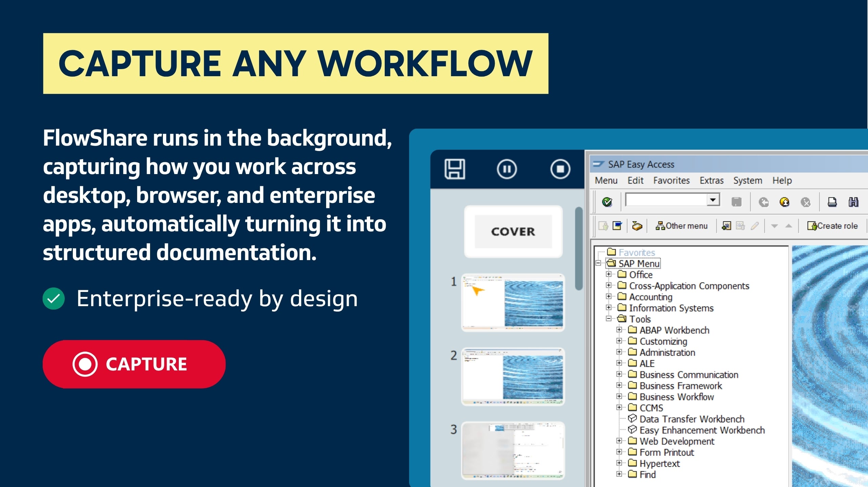The image size is (868, 487).
Task: Open the System menu
Action: (x=748, y=181)
